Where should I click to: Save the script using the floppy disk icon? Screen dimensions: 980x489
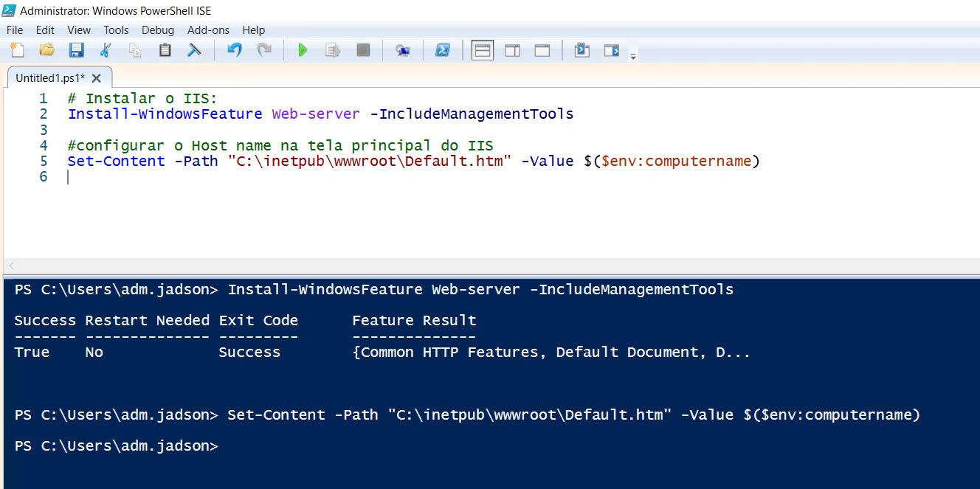pos(76,50)
